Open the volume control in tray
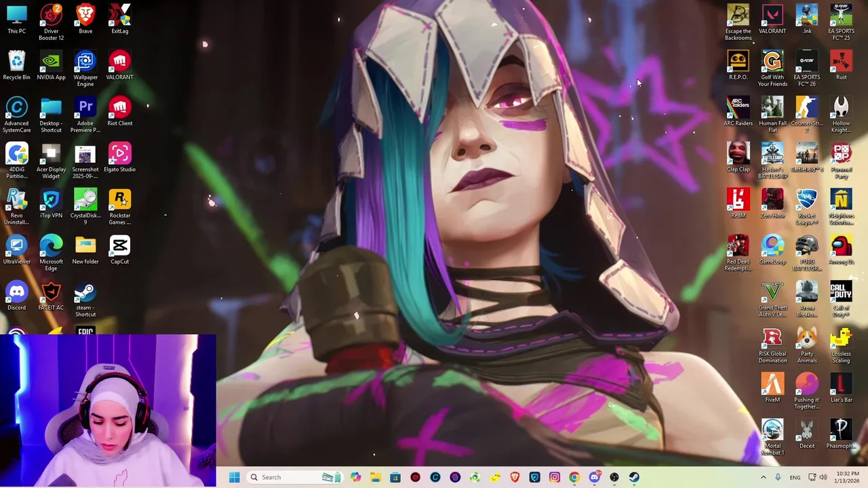The image size is (868, 488). coord(823,477)
